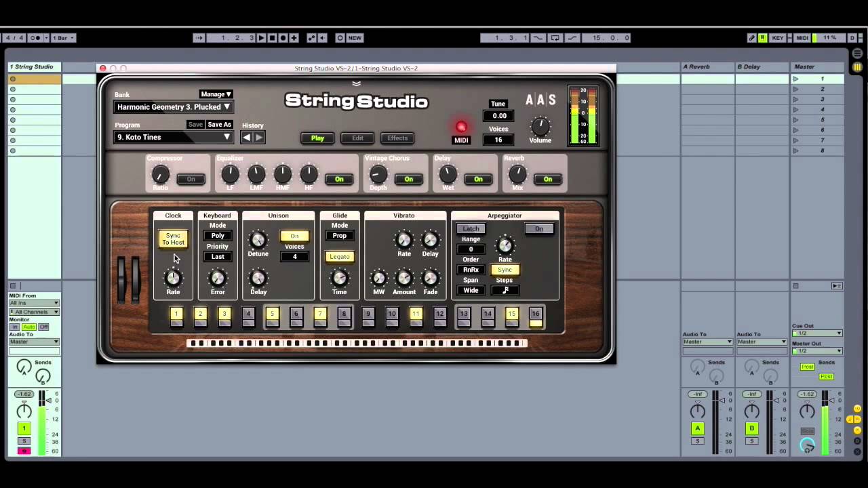868x488 pixels.
Task: Click the Keyboard Mode Poly selector
Action: [x=217, y=236]
